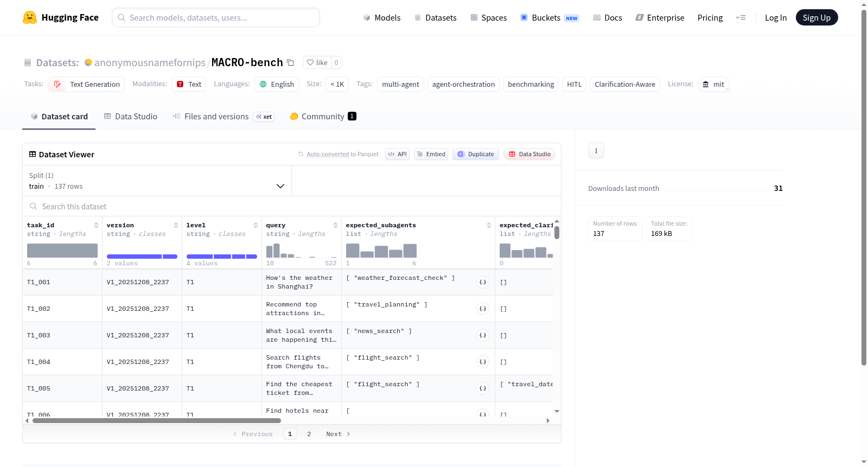Select the "How's the weather in Shanghai?" cell
868x467 pixels.
[x=302, y=282]
